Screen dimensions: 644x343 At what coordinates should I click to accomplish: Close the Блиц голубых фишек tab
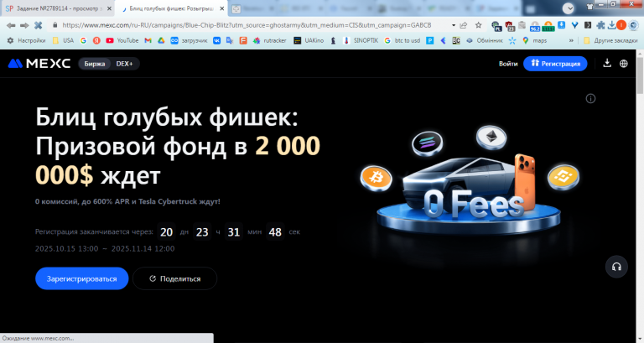pyautogui.click(x=221, y=8)
